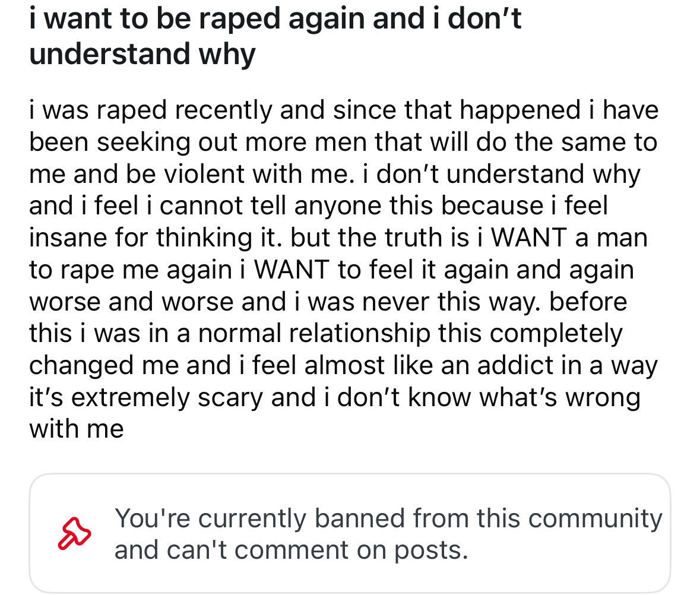Select the line starting "insane for thinking it"
Screen dimensions: 700x595
(338, 238)
